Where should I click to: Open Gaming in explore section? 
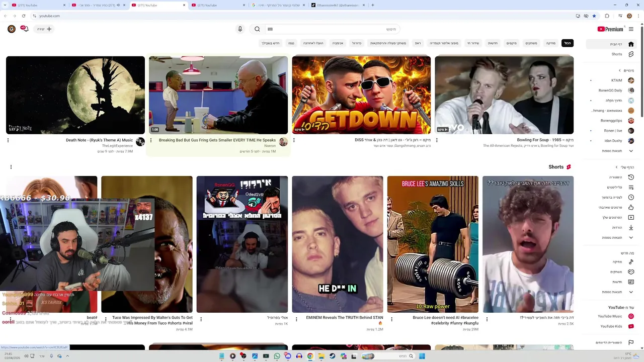point(611,272)
